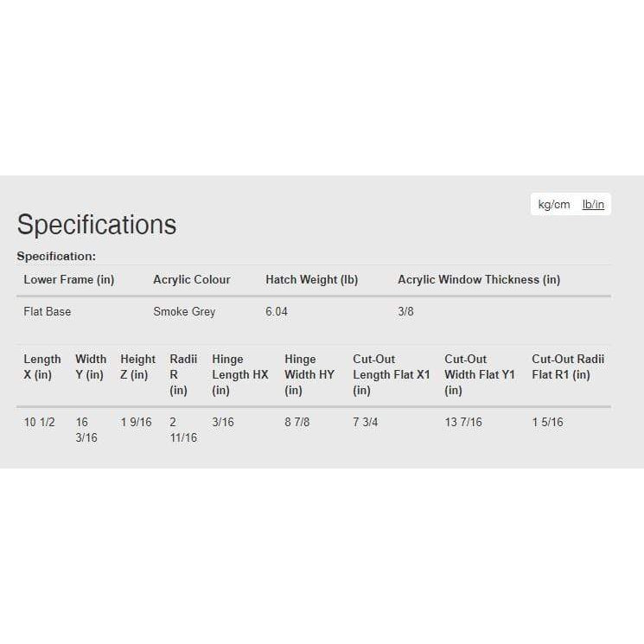The image size is (644, 644).
Task: Click the 6.04 hatch weight value
Action: (x=277, y=311)
